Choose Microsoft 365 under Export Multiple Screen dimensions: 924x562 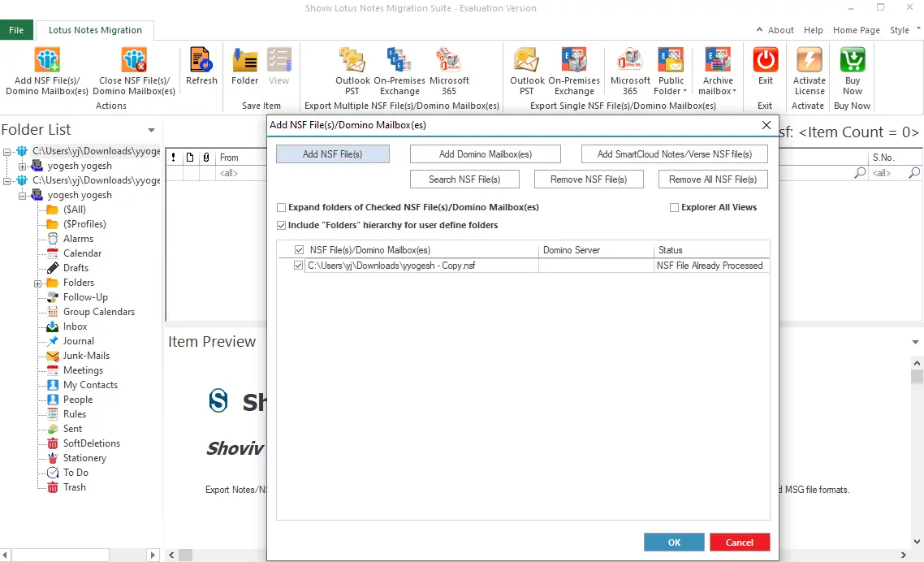pos(448,59)
